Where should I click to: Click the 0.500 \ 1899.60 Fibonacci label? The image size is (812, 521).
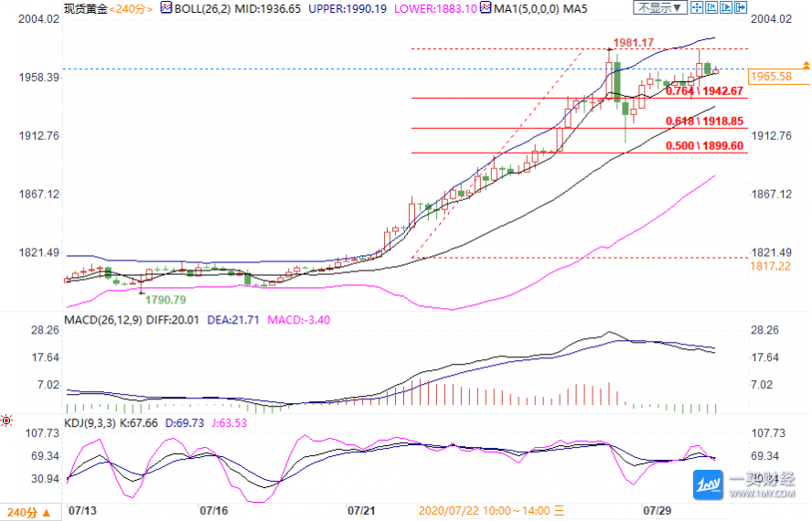(x=705, y=146)
